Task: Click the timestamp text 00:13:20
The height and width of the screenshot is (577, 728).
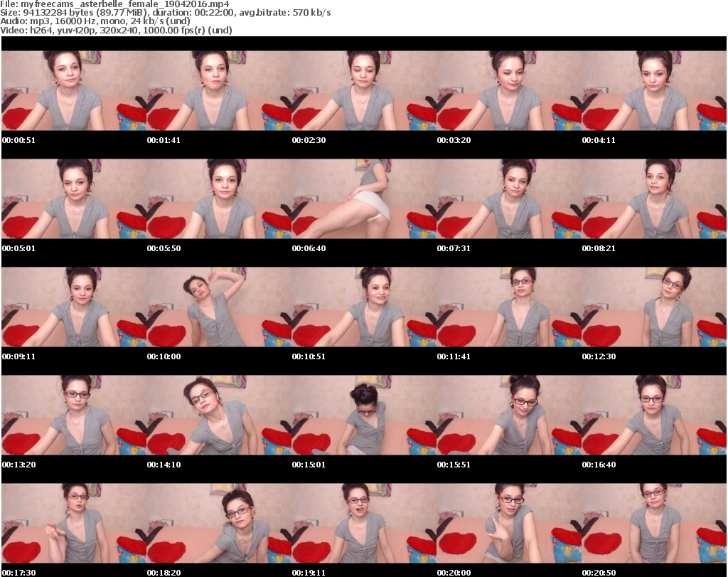Action: coord(19,465)
